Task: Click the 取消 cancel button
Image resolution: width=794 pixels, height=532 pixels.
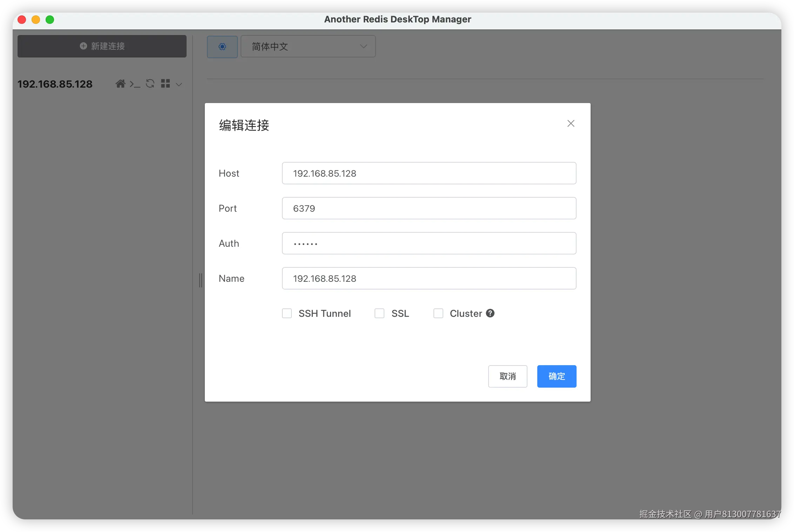Action: 508,376
